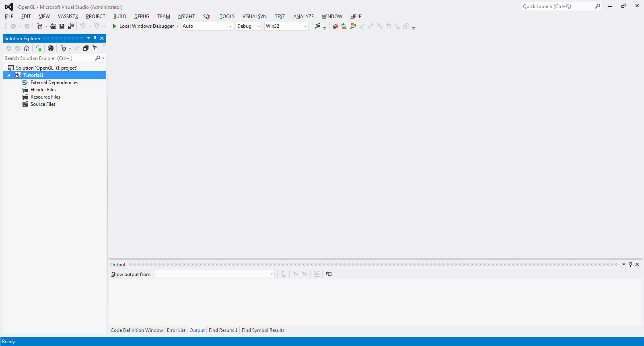Screen dimensions: 644x346
Task: Click the Show All Files icon
Action: tap(95, 48)
